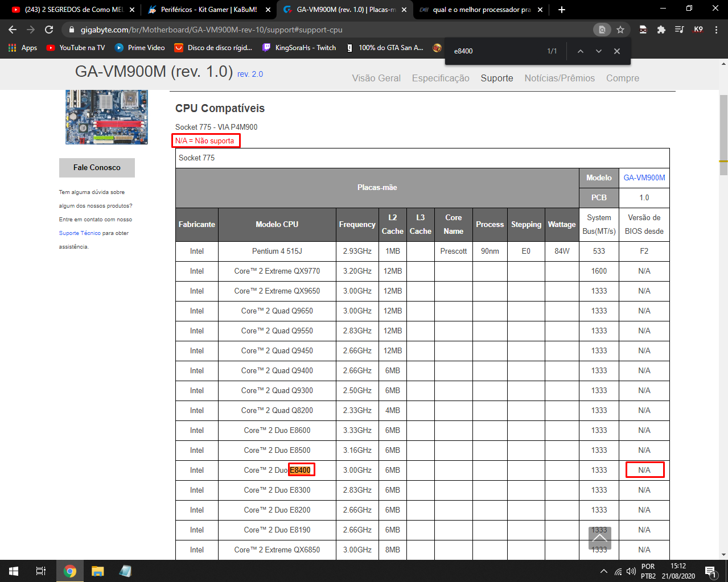Click the Core 2 Duo E8600 cell

[277, 430]
